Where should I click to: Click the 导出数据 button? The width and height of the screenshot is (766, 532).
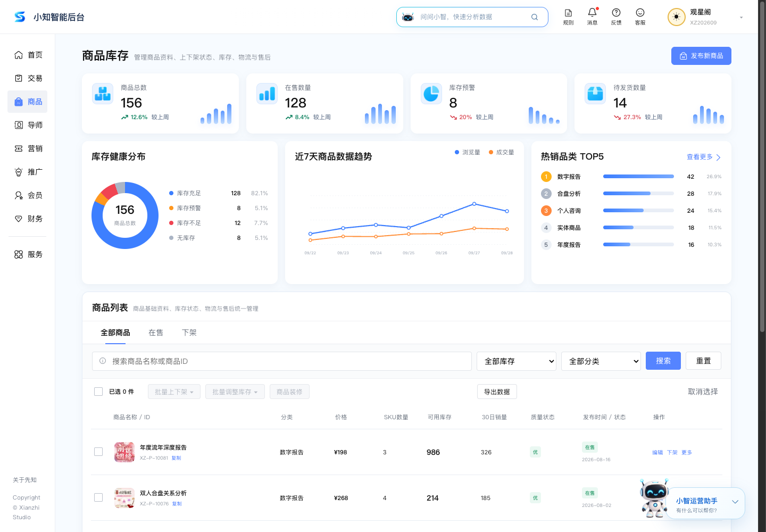tap(497, 392)
